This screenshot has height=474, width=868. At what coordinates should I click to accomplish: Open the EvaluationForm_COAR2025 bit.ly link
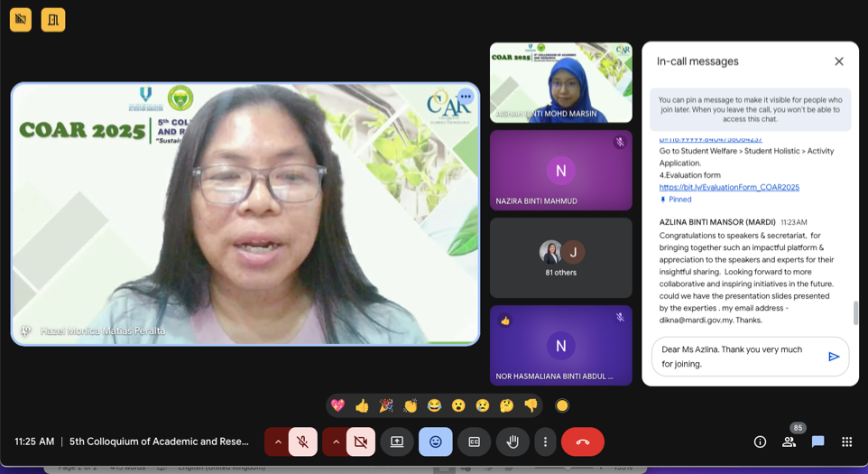tap(729, 187)
